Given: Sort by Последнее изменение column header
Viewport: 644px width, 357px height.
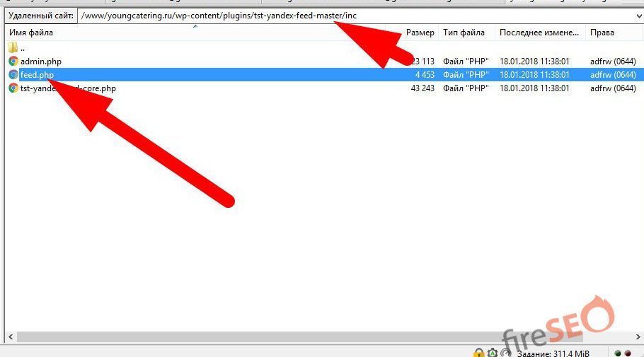Looking at the screenshot, I should click(539, 33).
